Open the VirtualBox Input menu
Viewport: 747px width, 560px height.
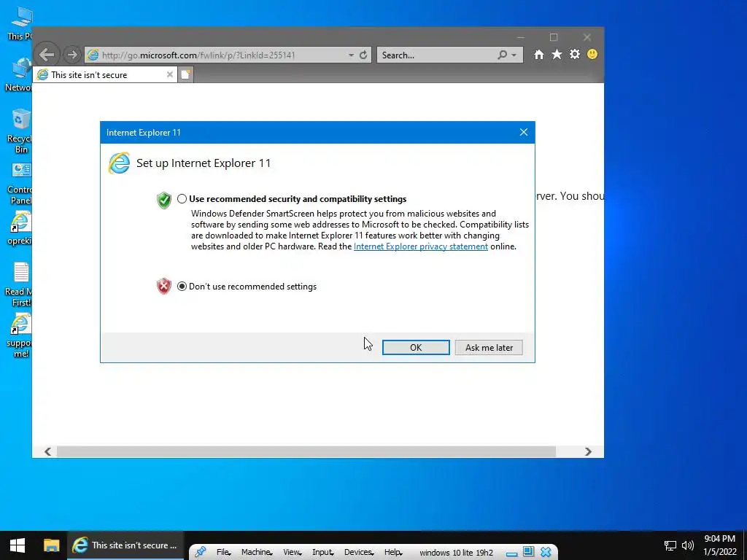323,553
